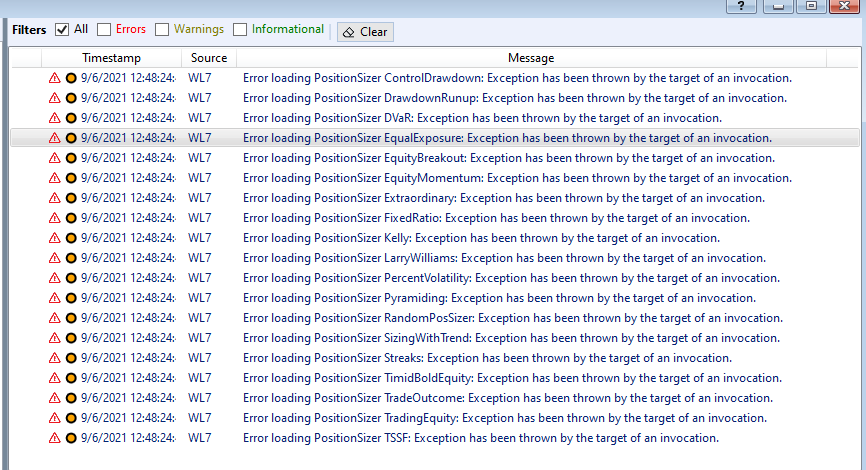
Task: Uncheck the All filter checkbox
Action: click(62, 30)
